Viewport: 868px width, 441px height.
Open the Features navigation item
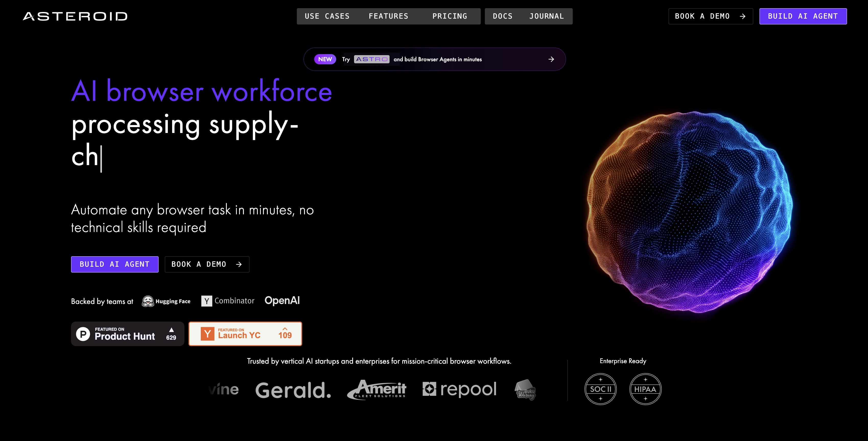point(388,16)
